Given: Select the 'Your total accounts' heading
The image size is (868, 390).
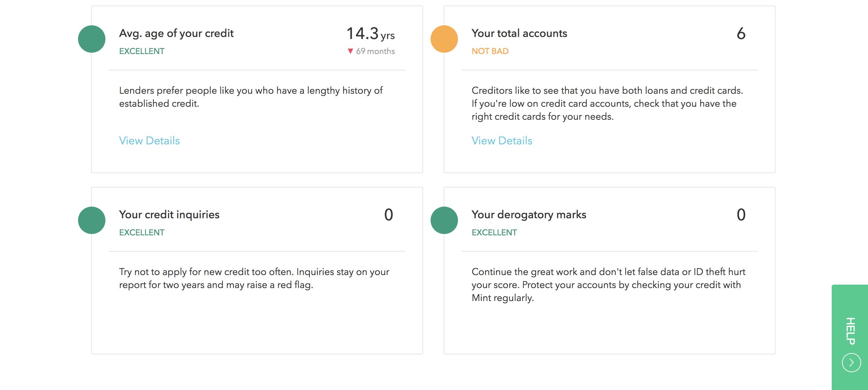Looking at the screenshot, I should [x=519, y=34].
